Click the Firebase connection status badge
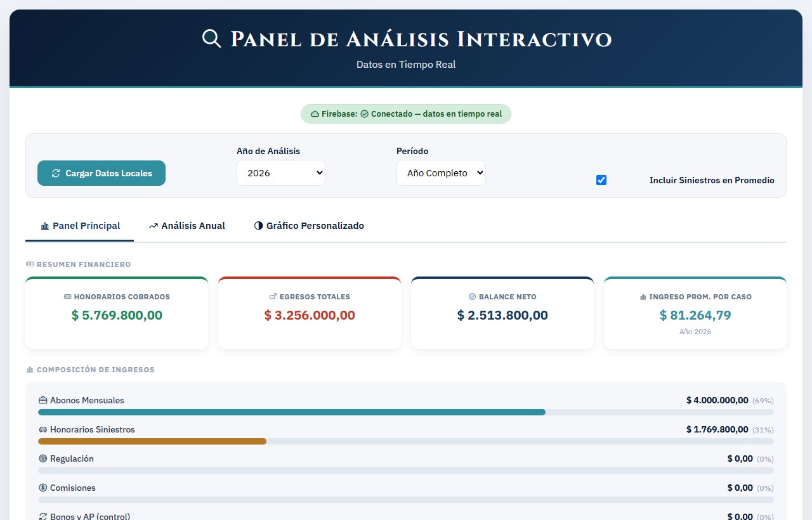 point(406,114)
